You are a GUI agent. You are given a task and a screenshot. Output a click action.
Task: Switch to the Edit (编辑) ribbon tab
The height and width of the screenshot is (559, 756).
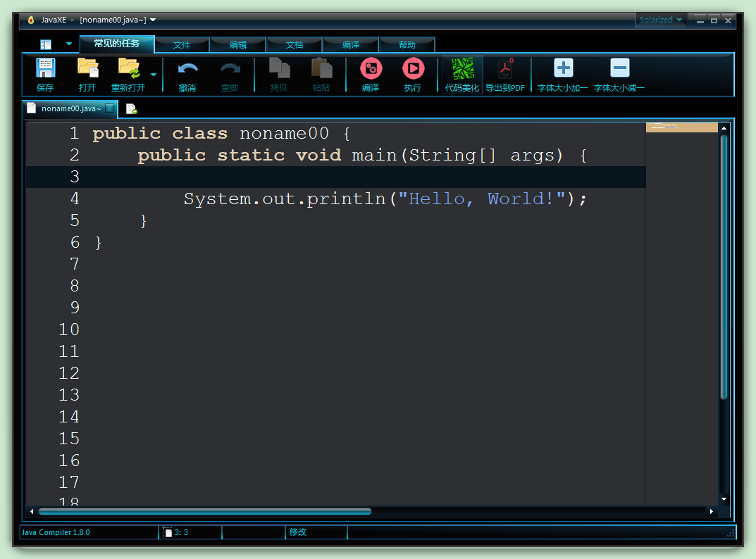click(238, 45)
